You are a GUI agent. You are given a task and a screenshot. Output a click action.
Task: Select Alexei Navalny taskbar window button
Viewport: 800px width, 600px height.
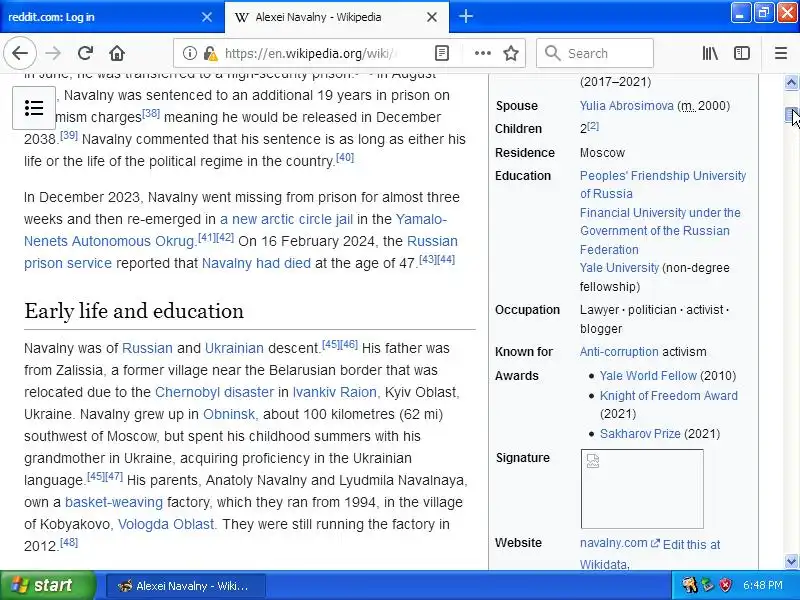click(x=186, y=586)
